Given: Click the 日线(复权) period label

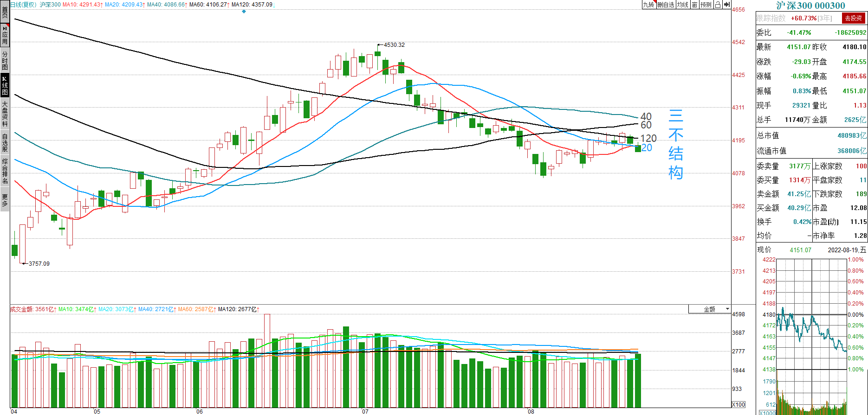Looking at the screenshot, I should pos(23,5).
